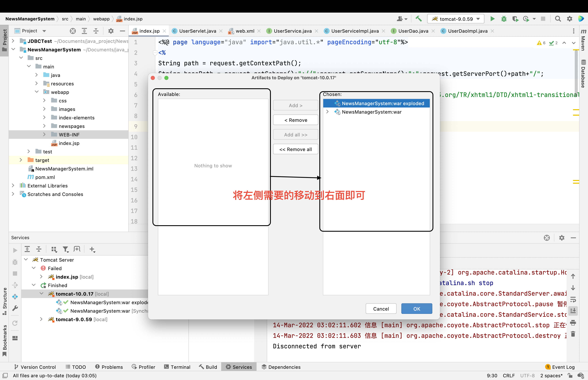Click the Services panel gear icon
The height and width of the screenshot is (380, 588).
tap(562, 238)
